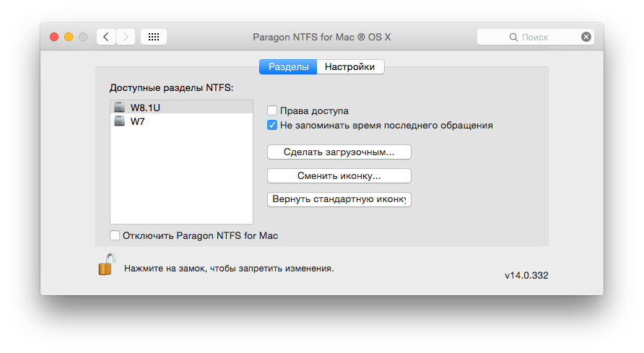Click the W8.1U drive icon
This screenshot has height=353, width=644.
pyautogui.click(x=119, y=108)
